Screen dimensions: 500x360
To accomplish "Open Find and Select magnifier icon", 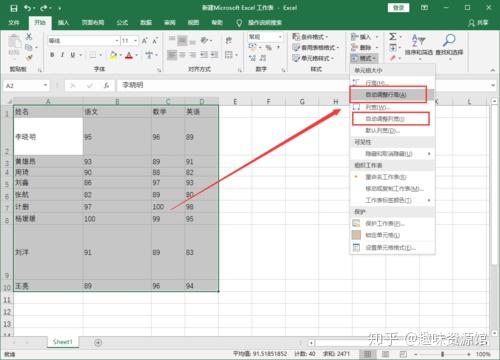I will (x=449, y=40).
